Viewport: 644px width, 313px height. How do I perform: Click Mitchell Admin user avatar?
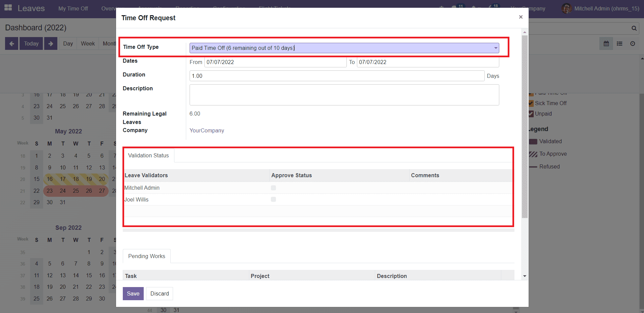pyautogui.click(x=566, y=8)
